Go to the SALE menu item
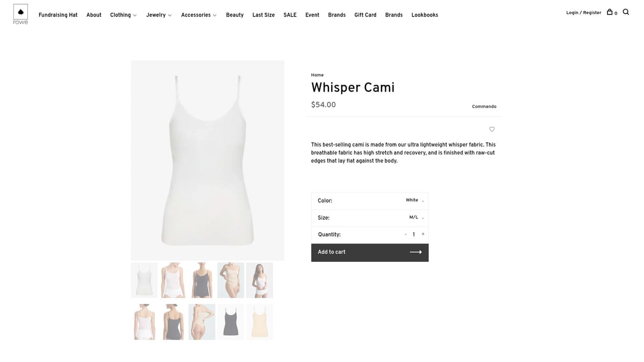The width and height of the screenshot is (644, 362). click(290, 15)
